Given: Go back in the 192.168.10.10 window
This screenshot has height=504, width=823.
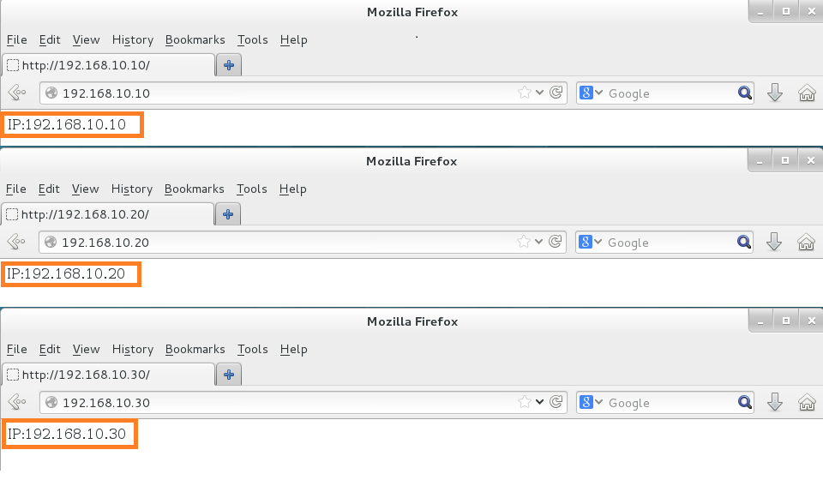Looking at the screenshot, I should 15,93.
